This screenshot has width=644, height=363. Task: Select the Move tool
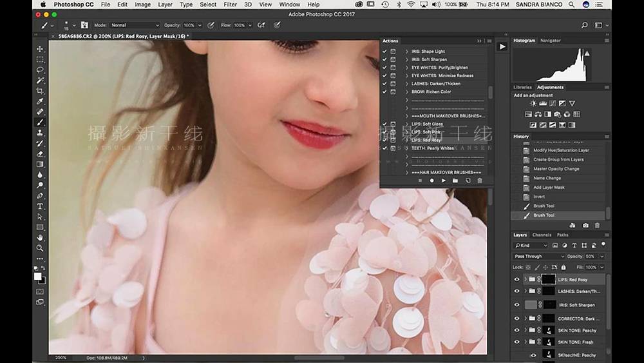[x=40, y=49]
